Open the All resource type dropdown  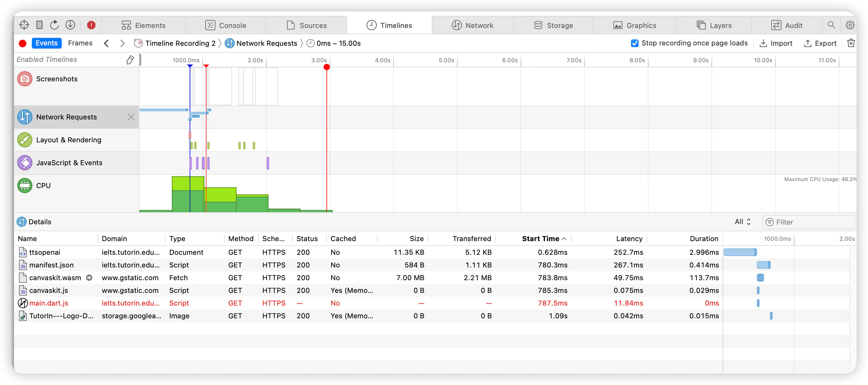pos(742,221)
